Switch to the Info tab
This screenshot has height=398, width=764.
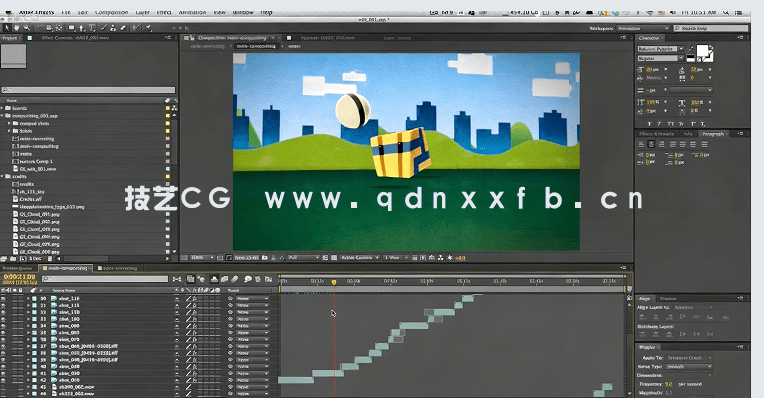688,134
